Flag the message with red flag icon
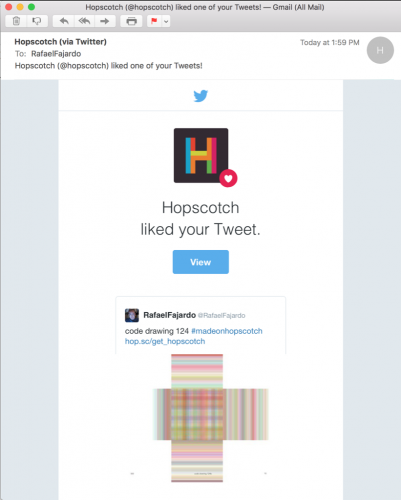Image resolution: width=401 pixels, height=500 pixels. [154, 21]
